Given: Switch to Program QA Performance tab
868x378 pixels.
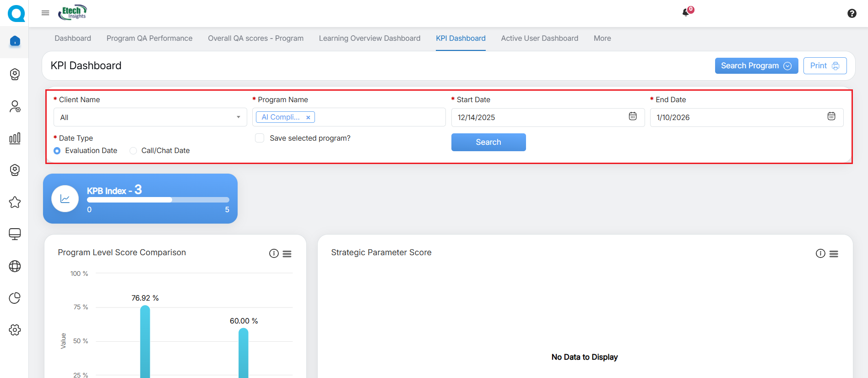Looking at the screenshot, I should tap(149, 38).
